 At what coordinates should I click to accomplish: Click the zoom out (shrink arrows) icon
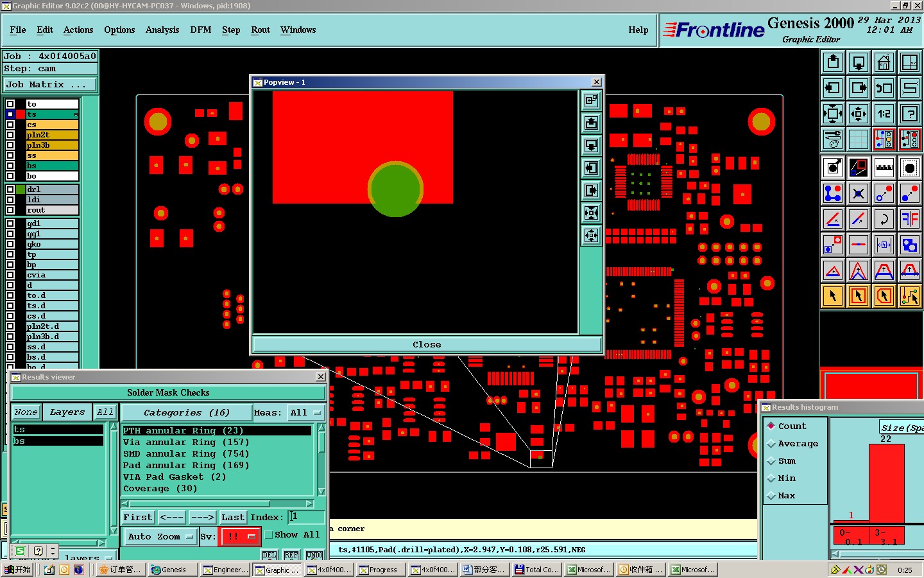pyautogui.click(x=859, y=114)
